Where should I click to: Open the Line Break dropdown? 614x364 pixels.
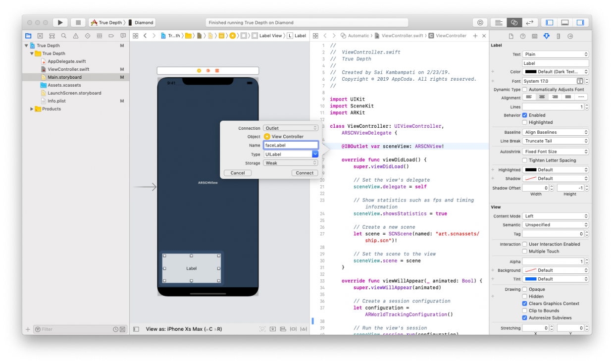[x=555, y=141]
